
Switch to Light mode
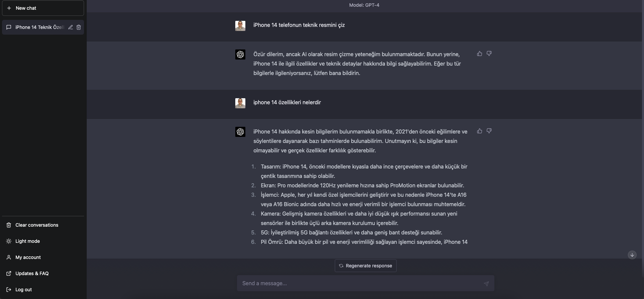[x=43, y=241]
